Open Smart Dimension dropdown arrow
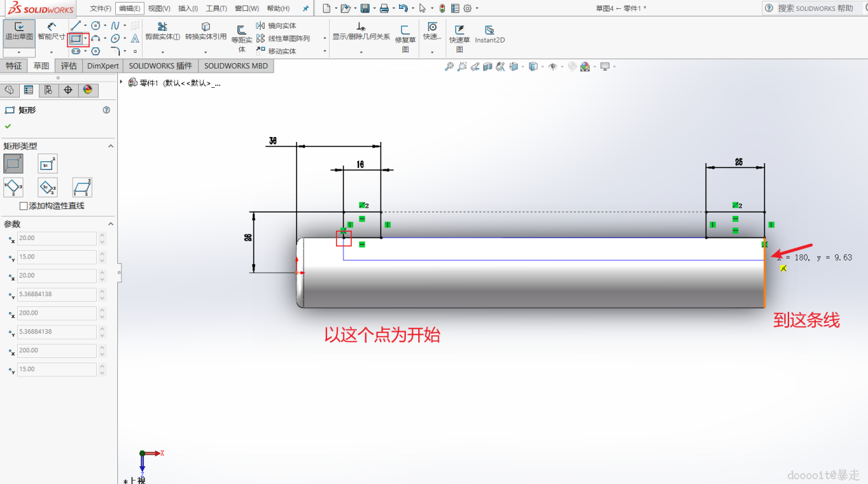Screen dimensions: 868x484 pos(51,52)
